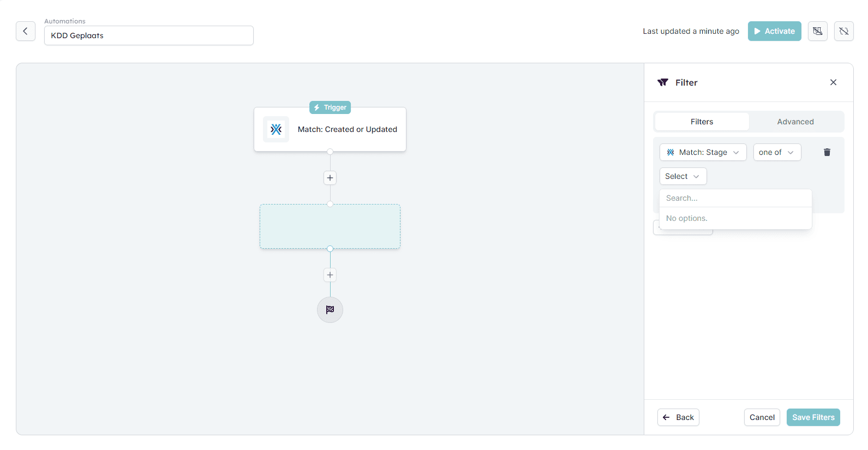
Task: Save Filters in the panel
Action: 813,417
